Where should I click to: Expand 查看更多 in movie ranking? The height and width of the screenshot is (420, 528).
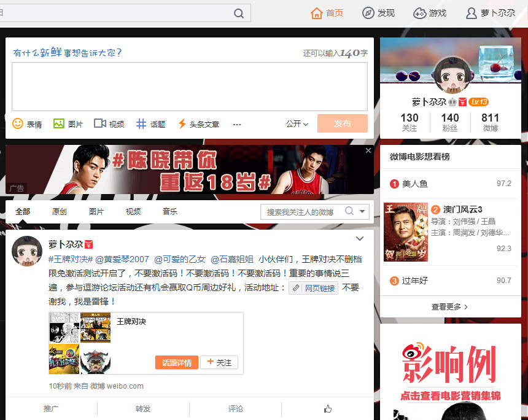[449, 307]
